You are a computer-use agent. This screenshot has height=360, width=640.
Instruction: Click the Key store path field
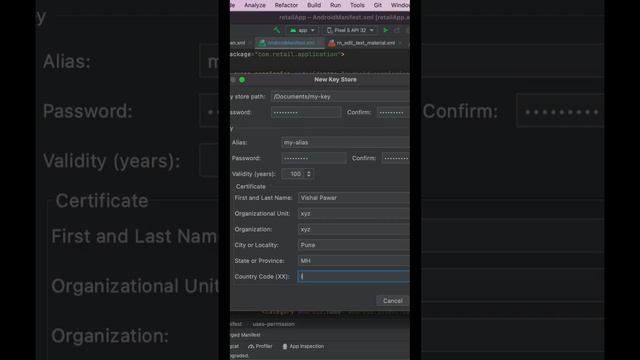pos(340,97)
